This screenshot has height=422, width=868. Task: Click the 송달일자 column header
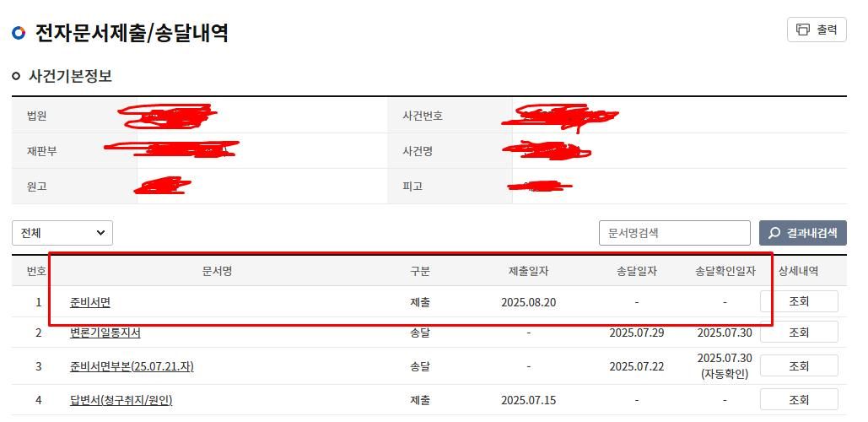pos(636,271)
